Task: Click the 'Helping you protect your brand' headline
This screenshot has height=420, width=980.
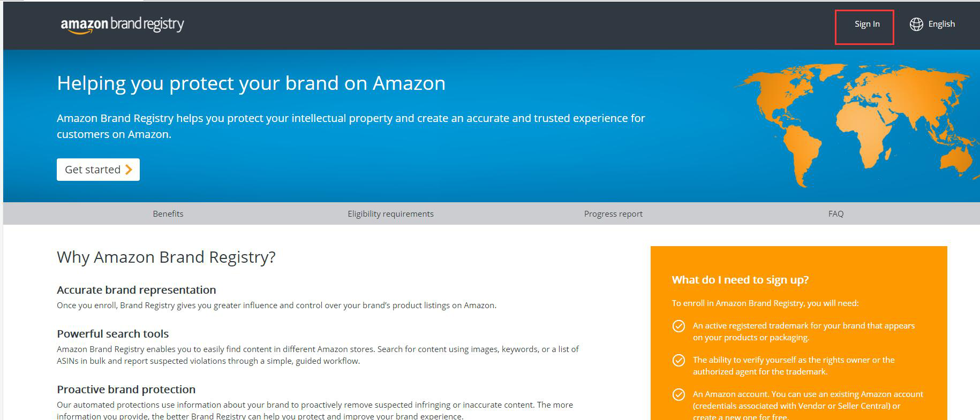Action: tap(251, 83)
